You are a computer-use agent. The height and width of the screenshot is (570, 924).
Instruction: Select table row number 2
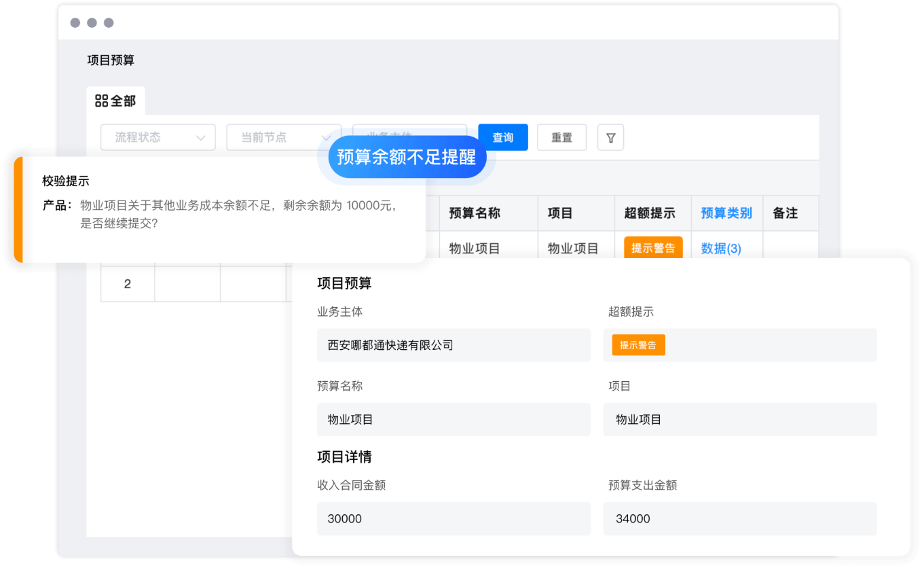[128, 284]
